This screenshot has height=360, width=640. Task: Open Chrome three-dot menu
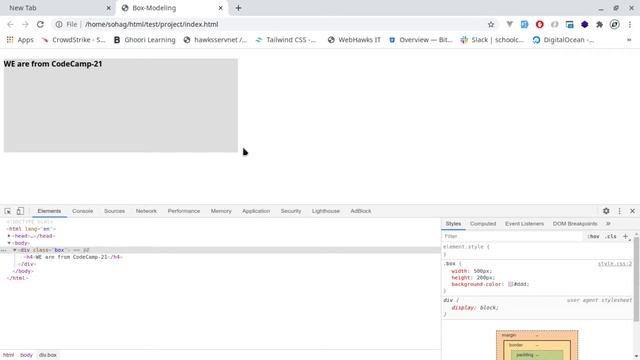tap(631, 24)
